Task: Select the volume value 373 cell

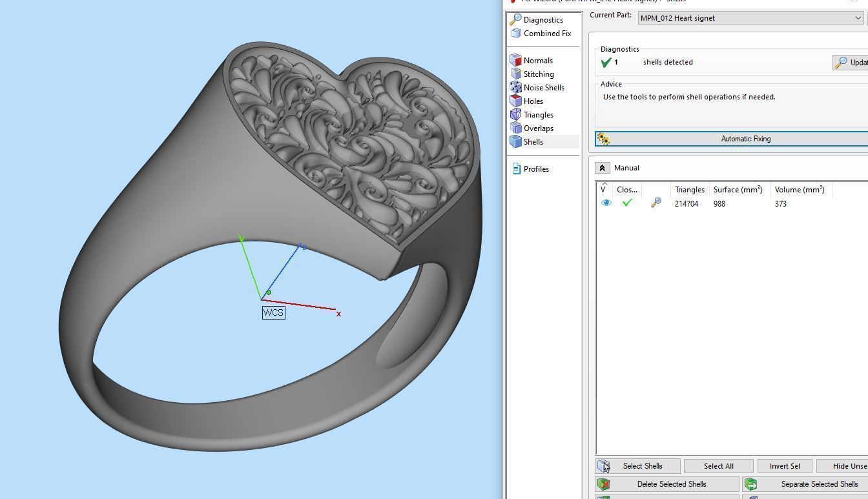Action: pos(781,204)
